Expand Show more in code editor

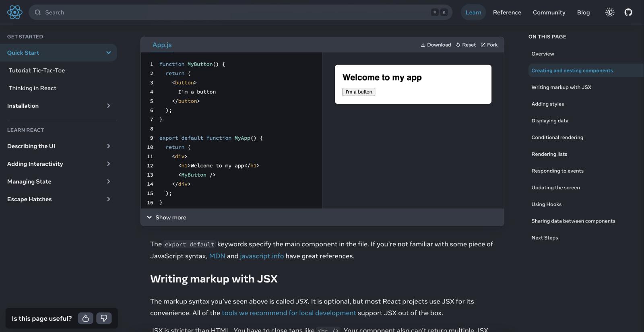(167, 217)
